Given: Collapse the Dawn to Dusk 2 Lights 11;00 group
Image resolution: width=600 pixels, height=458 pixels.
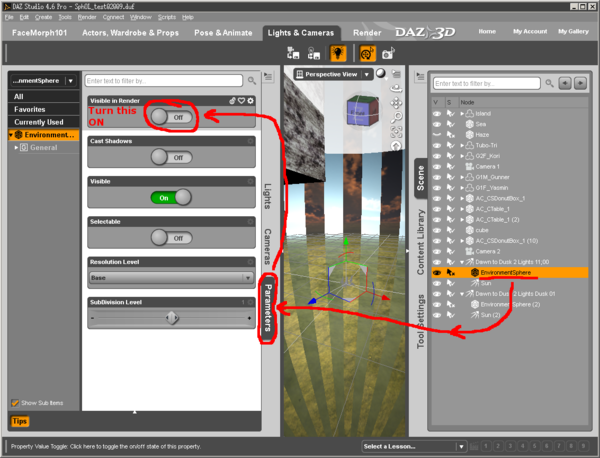Looking at the screenshot, I should (462, 262).
